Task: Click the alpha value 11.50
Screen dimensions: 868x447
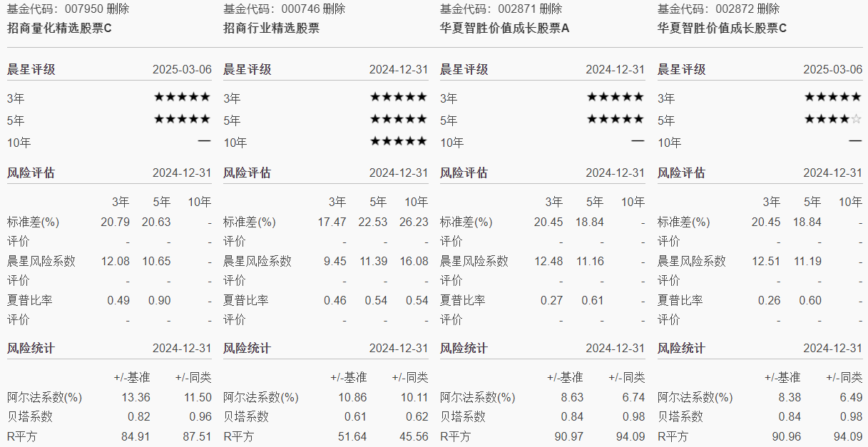Action: (x=197, y=398)
